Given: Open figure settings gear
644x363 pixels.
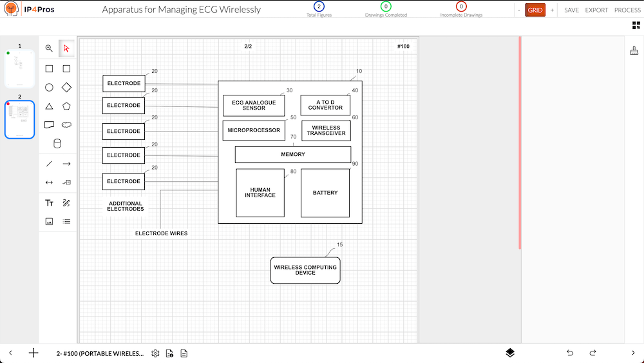Looking at the screenshot, I should [155, 353].
